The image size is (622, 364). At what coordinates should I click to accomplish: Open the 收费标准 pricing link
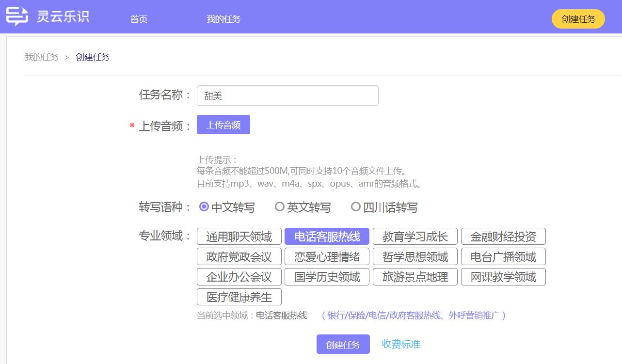(401, 344)
